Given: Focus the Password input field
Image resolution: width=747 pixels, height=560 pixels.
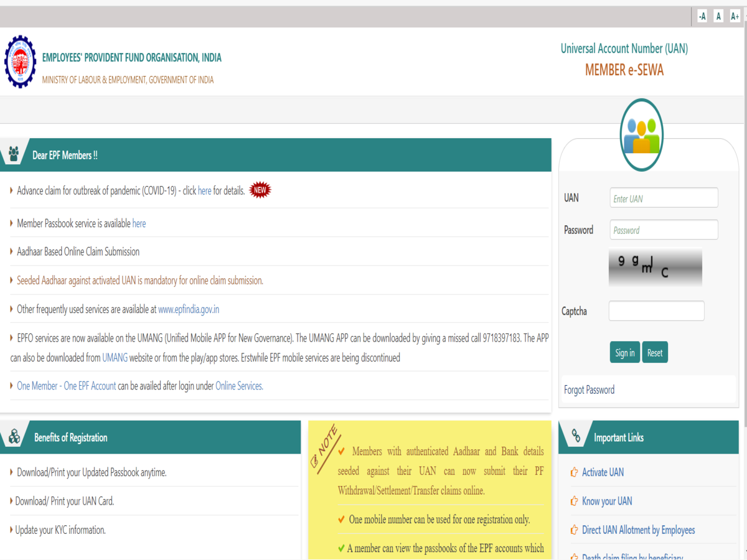Looking at the screenshot, I should [664, 230].
